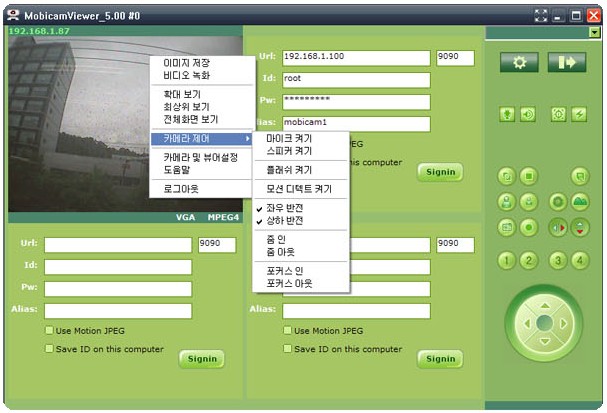Check Use Motion JPEG in the bottom-left panel
The width and height of the screenshot is (607, 413).
pos(49,330)
